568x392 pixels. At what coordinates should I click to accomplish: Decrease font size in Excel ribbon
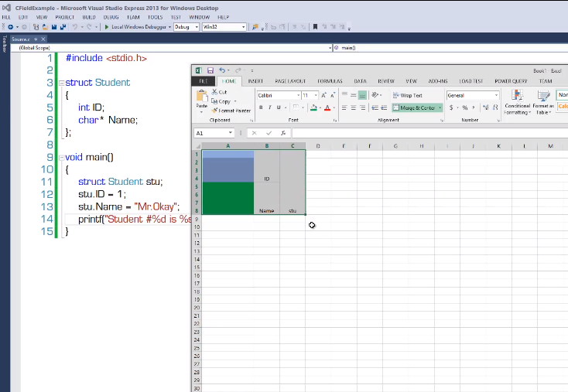point(333,95)
